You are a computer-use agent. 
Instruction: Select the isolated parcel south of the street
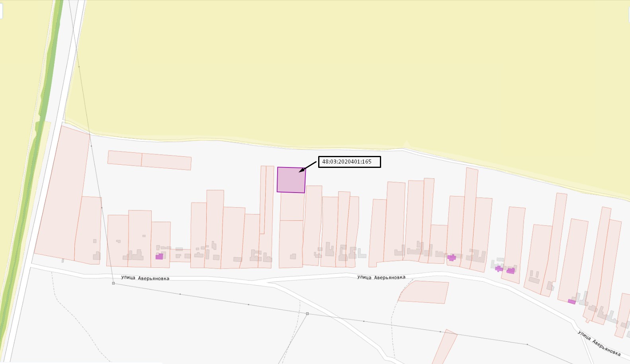tap(424, 292)
